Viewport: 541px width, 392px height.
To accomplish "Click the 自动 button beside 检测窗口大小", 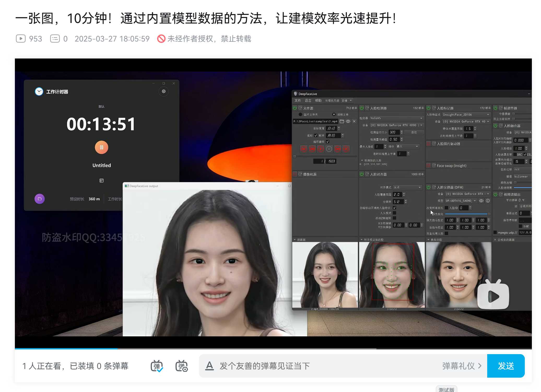I will tap(414, 132).
